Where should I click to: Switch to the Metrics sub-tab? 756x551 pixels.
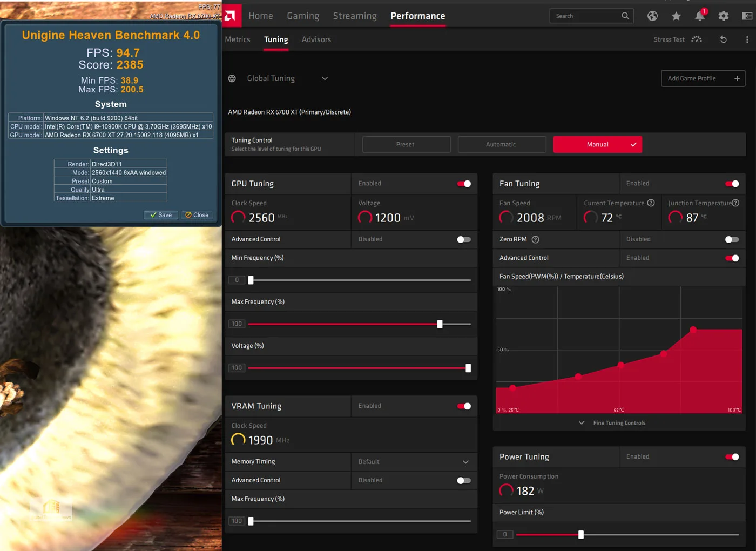[238, 39]
